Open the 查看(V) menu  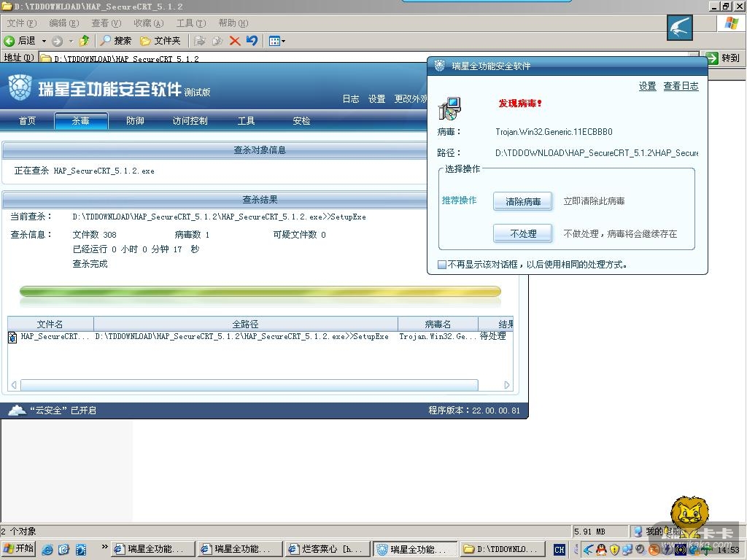pyautogui.click(x=107, y=23)
